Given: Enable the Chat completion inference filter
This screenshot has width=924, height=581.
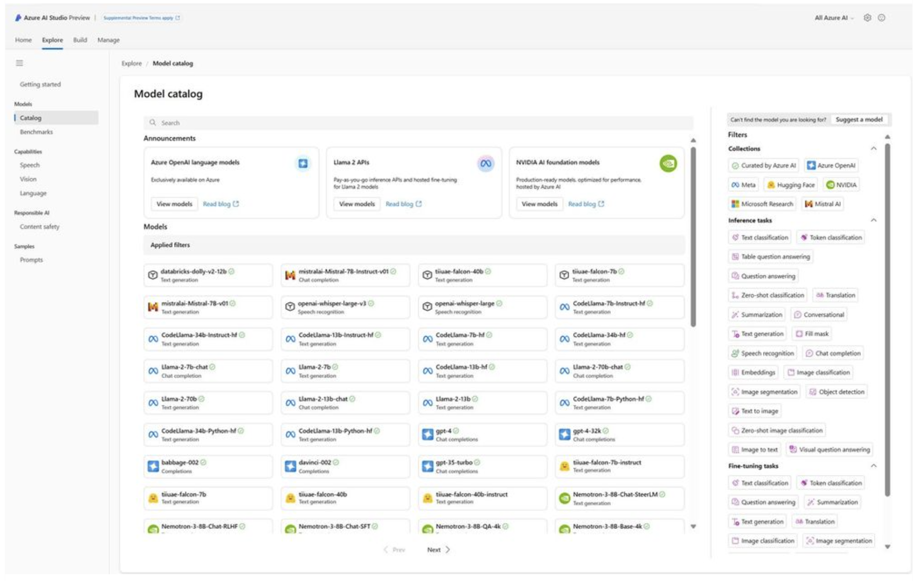Looking at the screenshot, I should coord(833,353).
